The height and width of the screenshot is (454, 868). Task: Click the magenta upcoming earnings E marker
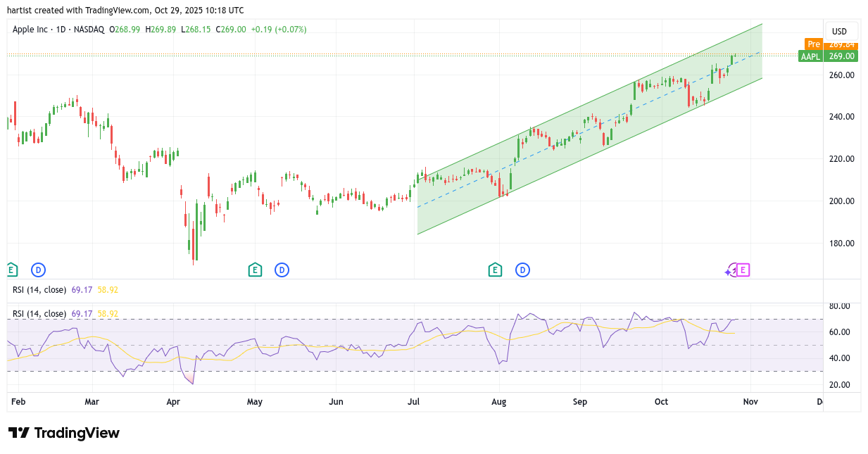tap(743, 270)
